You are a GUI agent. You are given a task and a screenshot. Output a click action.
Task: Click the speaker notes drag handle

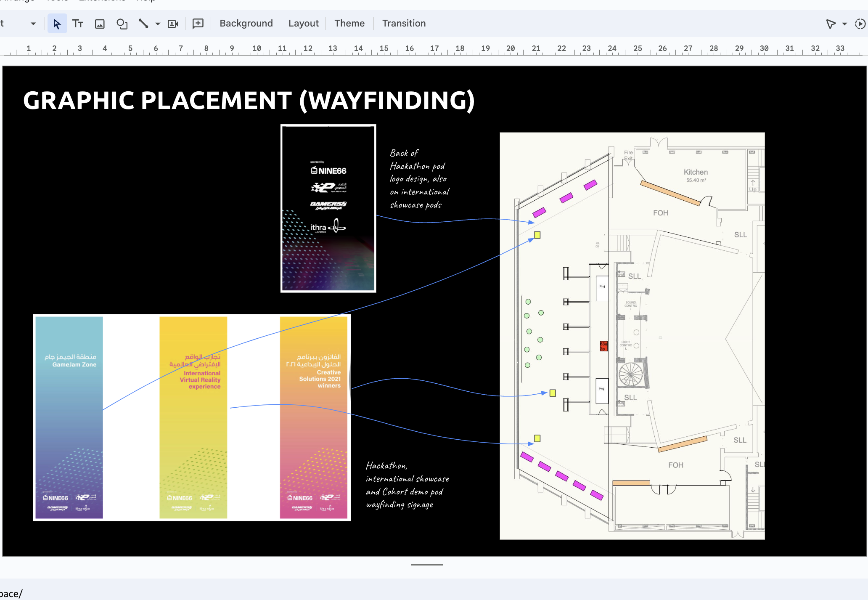(427, 565)
